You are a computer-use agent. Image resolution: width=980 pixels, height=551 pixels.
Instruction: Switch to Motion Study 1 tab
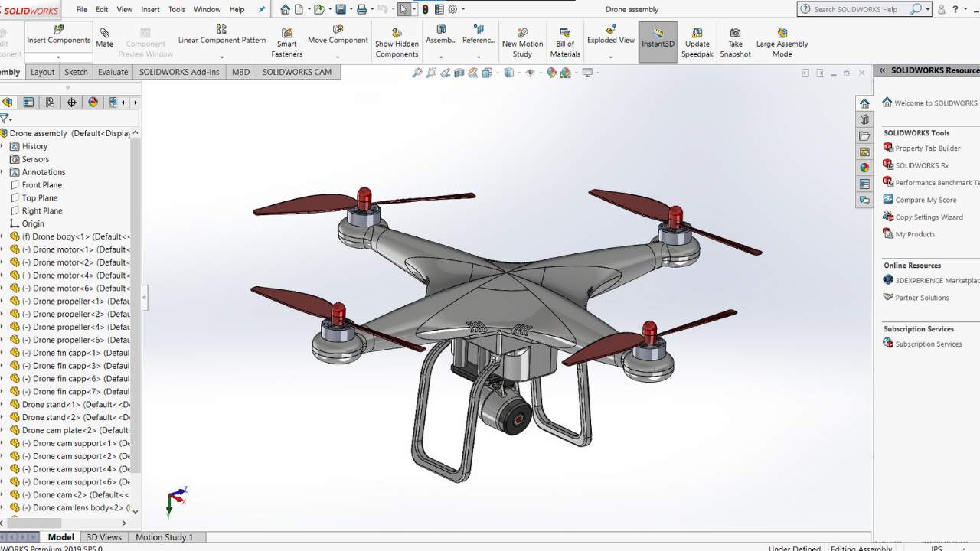click(164, 537)
